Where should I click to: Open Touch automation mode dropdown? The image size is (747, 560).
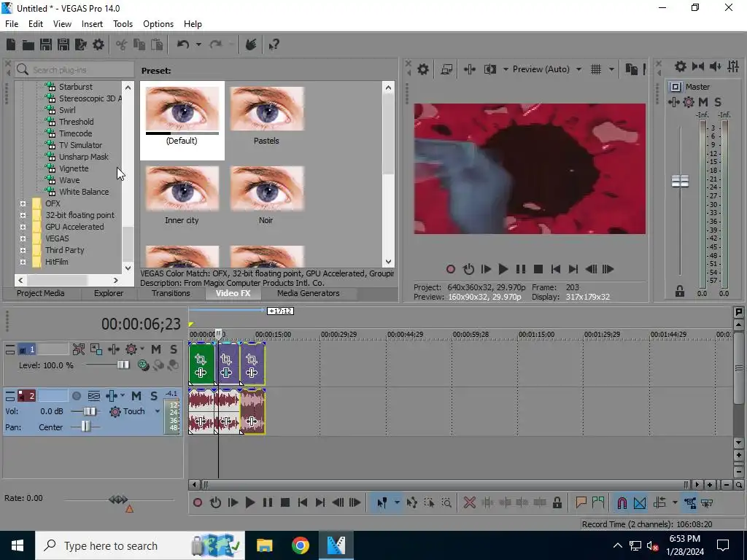[158, 411]
